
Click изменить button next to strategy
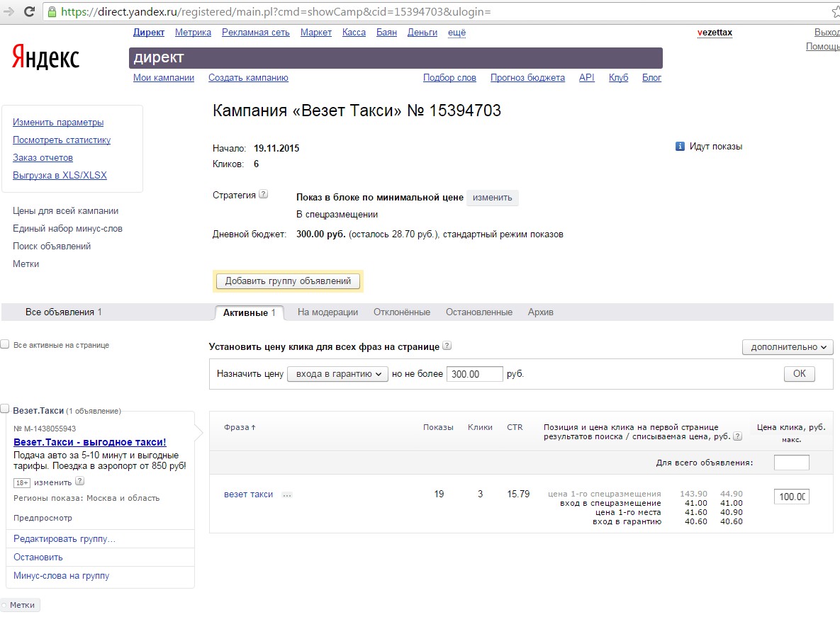tap(493, 198)
